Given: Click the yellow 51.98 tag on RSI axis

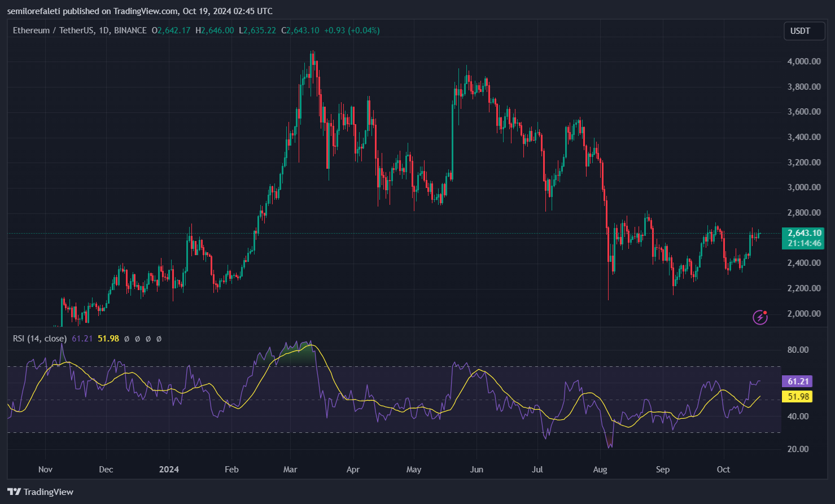Looking at the screenshot, I should (798, 397).
